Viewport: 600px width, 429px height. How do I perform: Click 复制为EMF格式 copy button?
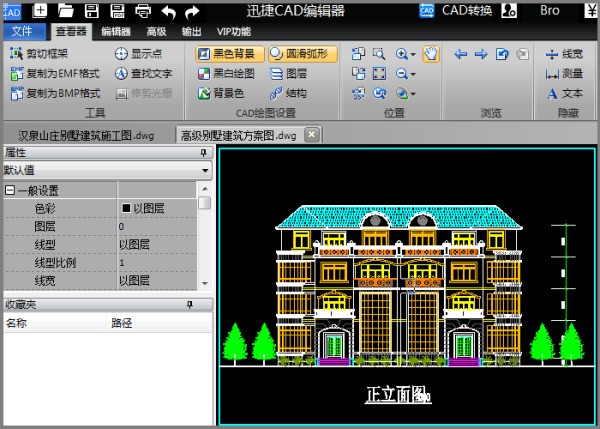click(55, 74)
